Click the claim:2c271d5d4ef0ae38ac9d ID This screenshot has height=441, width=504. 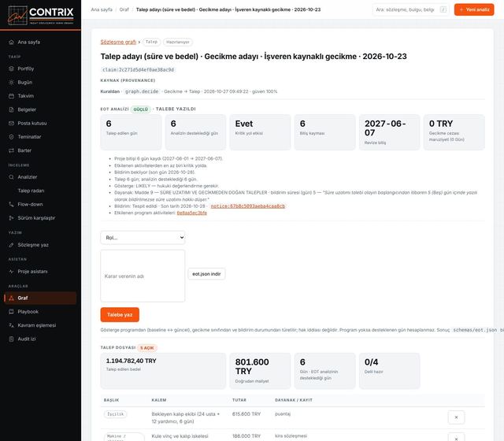[x=139, y=70]
